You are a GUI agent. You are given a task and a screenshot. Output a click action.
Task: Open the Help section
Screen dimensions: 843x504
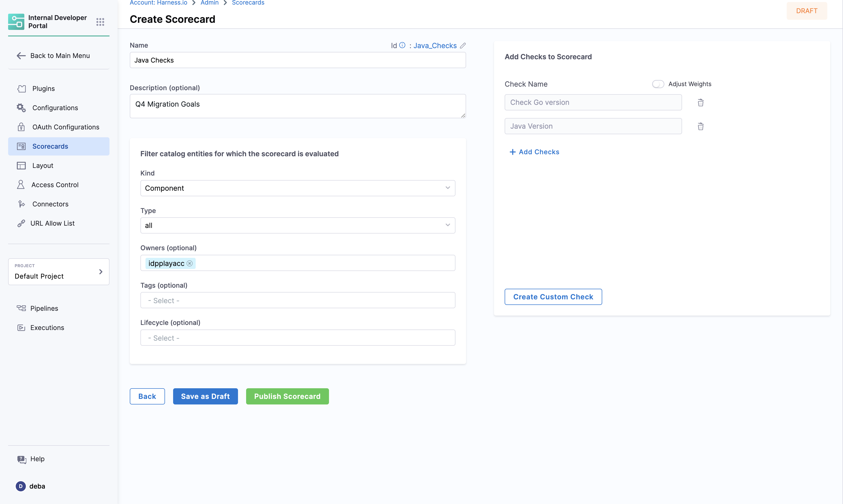point(37,459)
